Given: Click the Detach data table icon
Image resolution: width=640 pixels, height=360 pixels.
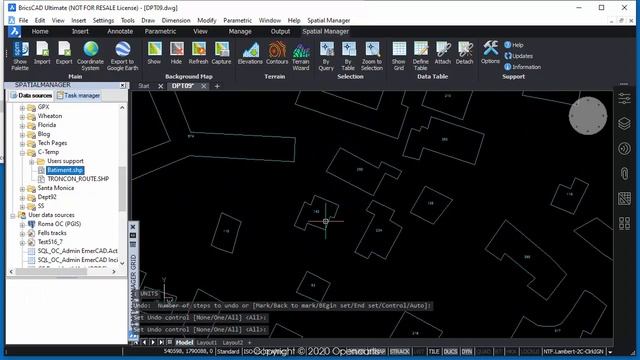Looking at the screenshot, I should (x=464, y=53).
